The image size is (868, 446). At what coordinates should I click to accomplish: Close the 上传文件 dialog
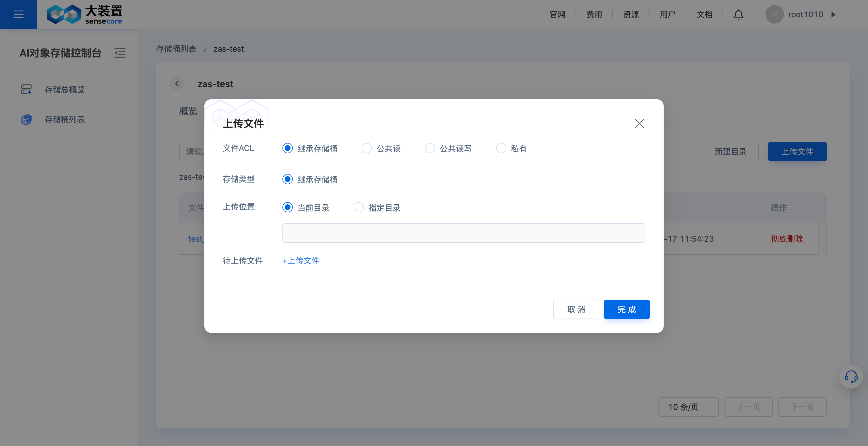(639, 123)
